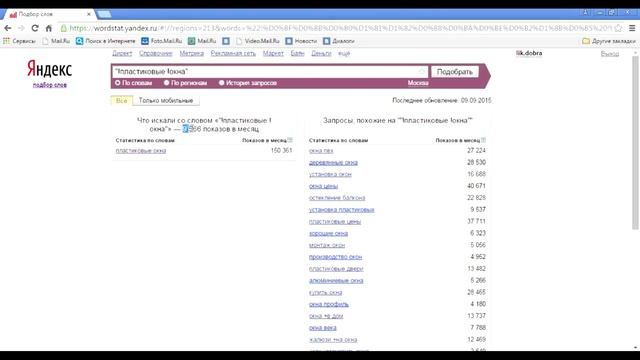Open the green-icon Mail.Ru bookmark

[202, 41]
